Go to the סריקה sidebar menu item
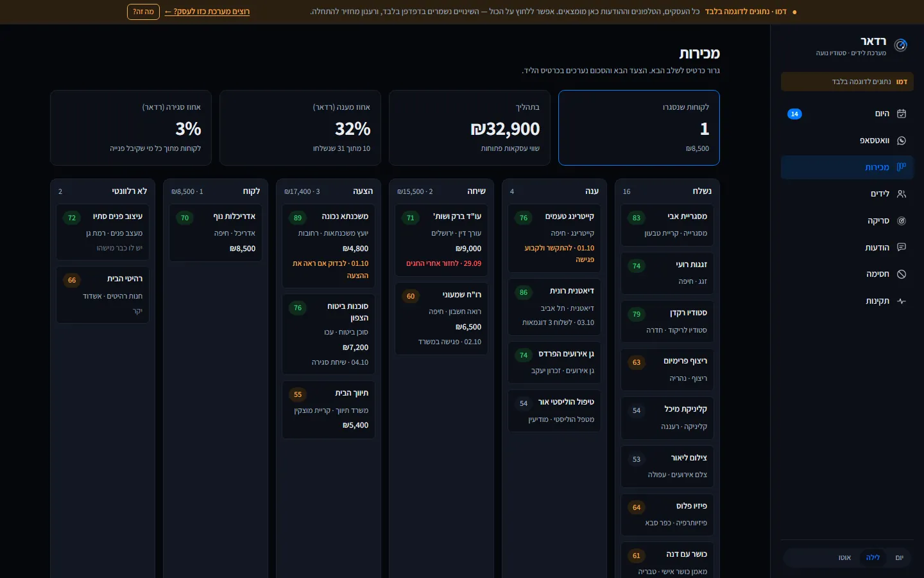Screen dimensions: 924x578 pyautogui.click(x=847, y=221)
